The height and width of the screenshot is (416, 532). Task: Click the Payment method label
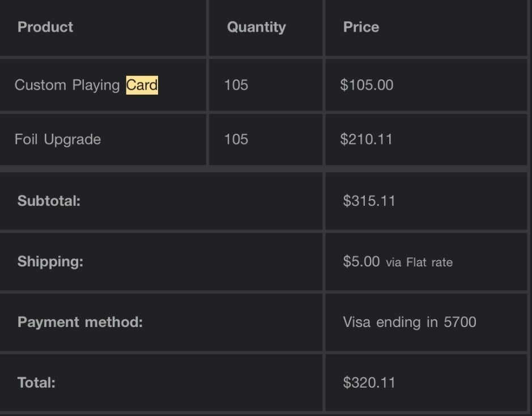[80, 322]
